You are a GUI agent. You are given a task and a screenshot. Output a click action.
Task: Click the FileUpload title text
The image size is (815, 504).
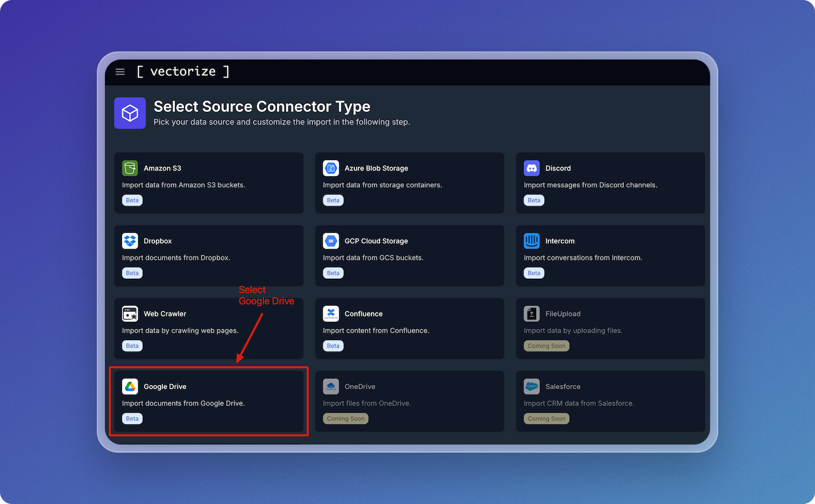click(563, 313)
